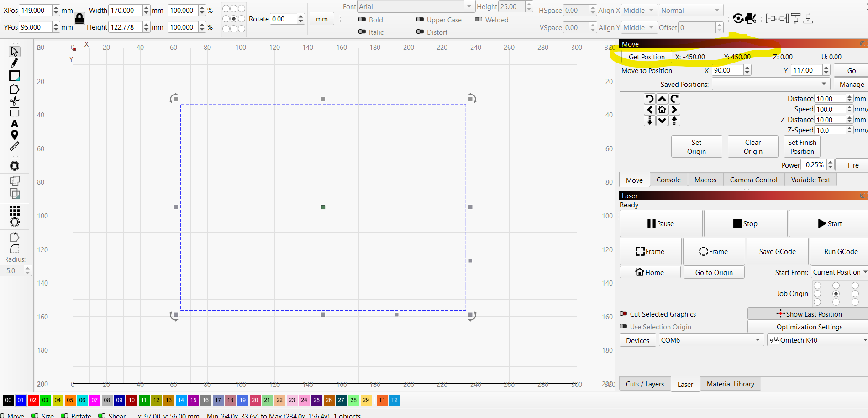Open the Material Library tab
This screenshot has width=868, height=418.
(x=730, y=384)
